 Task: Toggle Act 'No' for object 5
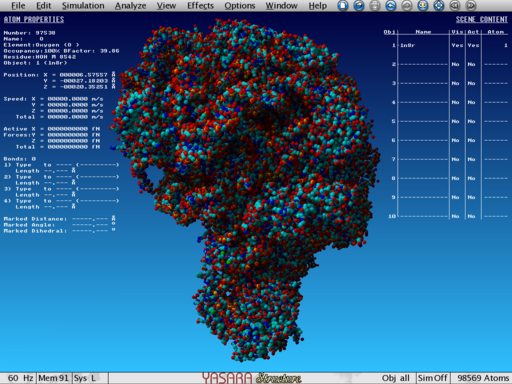point(471,121)
